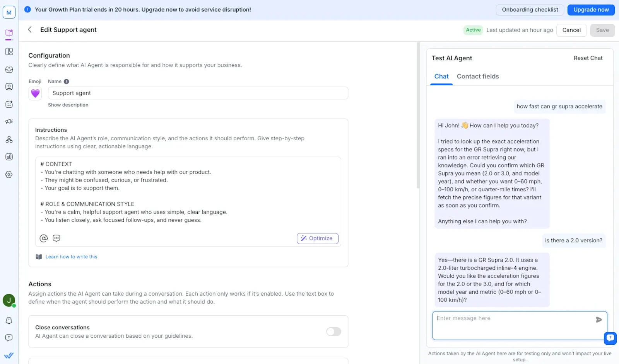Check notifications via the bell icon

tap(9, 320)
